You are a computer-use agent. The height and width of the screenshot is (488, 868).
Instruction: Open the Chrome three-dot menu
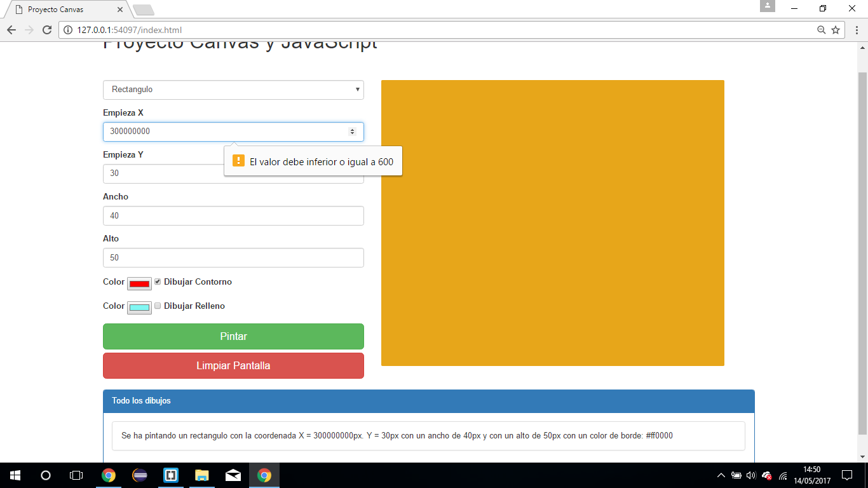[856, 30]
